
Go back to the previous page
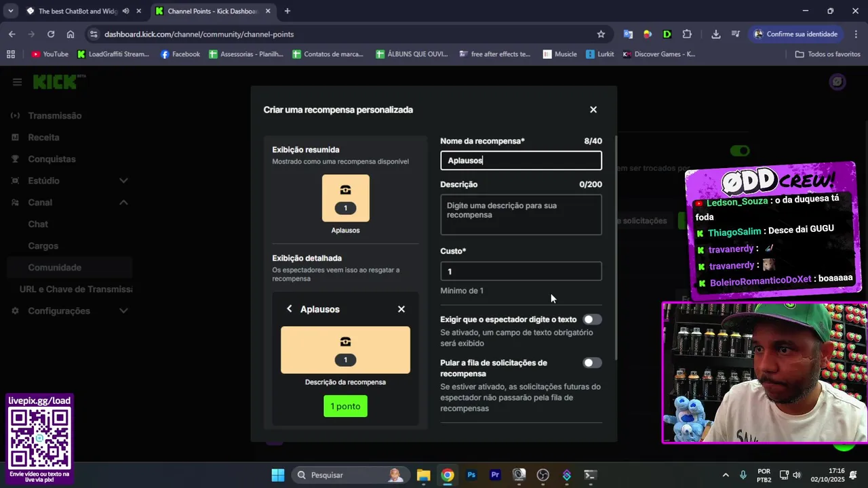click(12, 34)
